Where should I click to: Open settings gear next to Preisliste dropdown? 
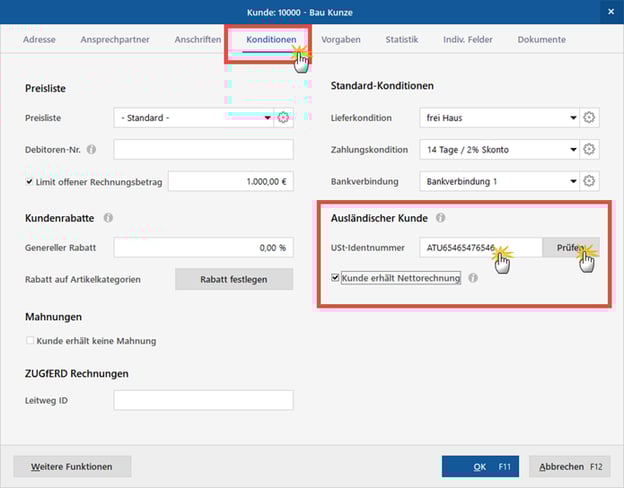pyautogui.click(x=284, y=118)
